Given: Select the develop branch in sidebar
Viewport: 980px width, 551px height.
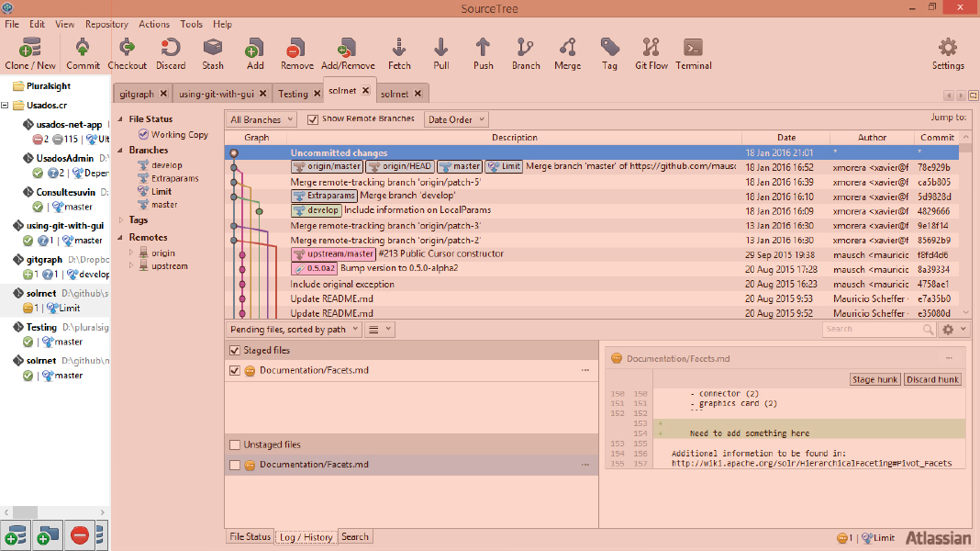Looking at the screenshot, I should 167,165.
